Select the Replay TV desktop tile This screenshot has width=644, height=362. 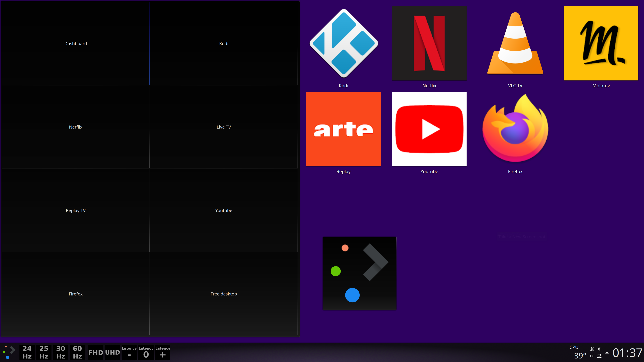point(75,210)
